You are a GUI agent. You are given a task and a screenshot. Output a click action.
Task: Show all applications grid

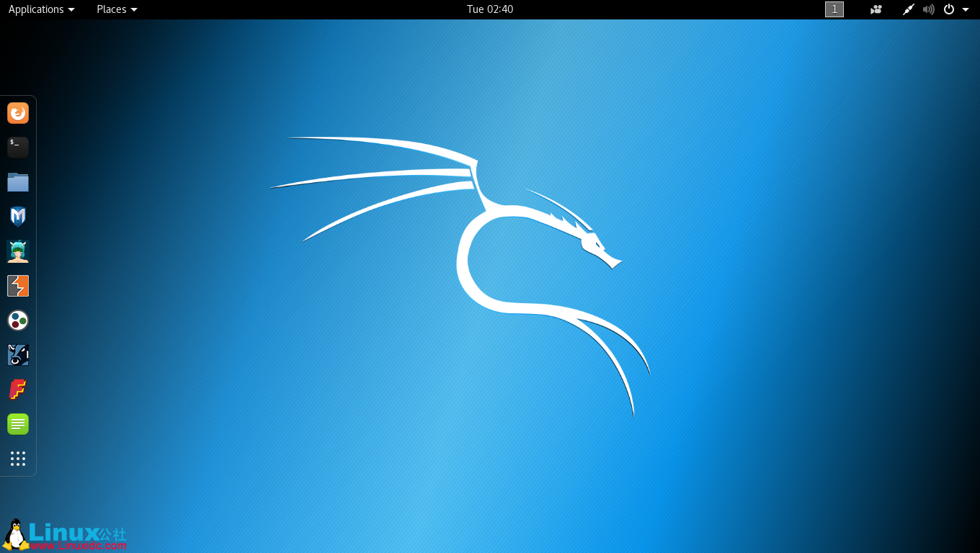(18, 459)
